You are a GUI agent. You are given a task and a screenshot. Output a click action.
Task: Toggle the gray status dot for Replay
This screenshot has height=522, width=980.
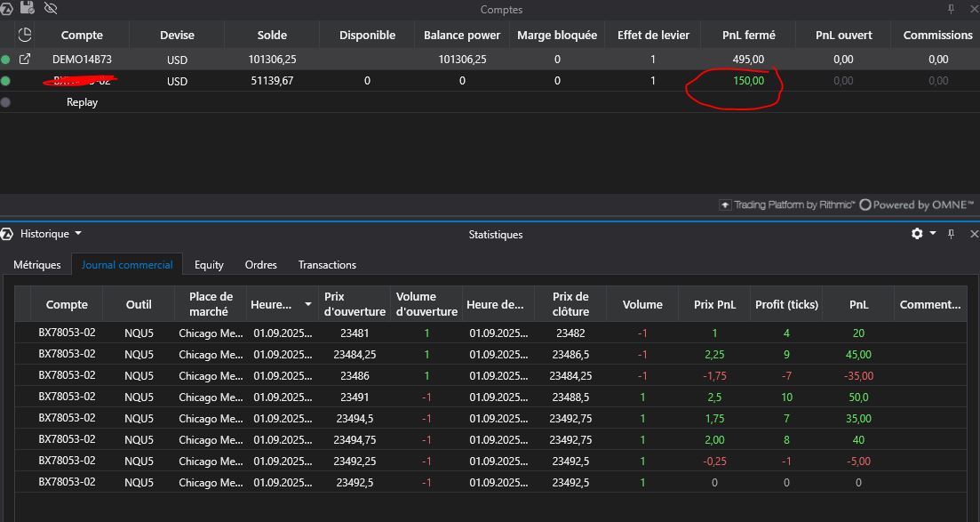pyautogui.click(x=6, y=102)
